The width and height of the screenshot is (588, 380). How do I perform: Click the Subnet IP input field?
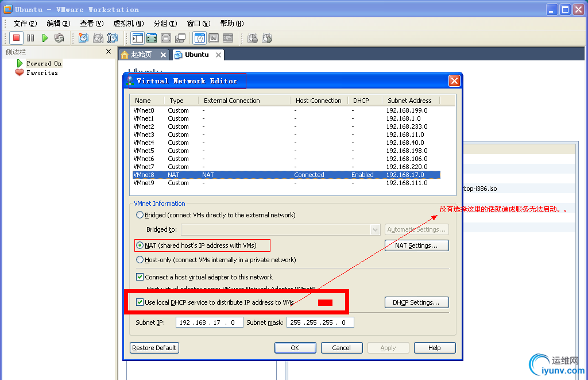point(210,323)
